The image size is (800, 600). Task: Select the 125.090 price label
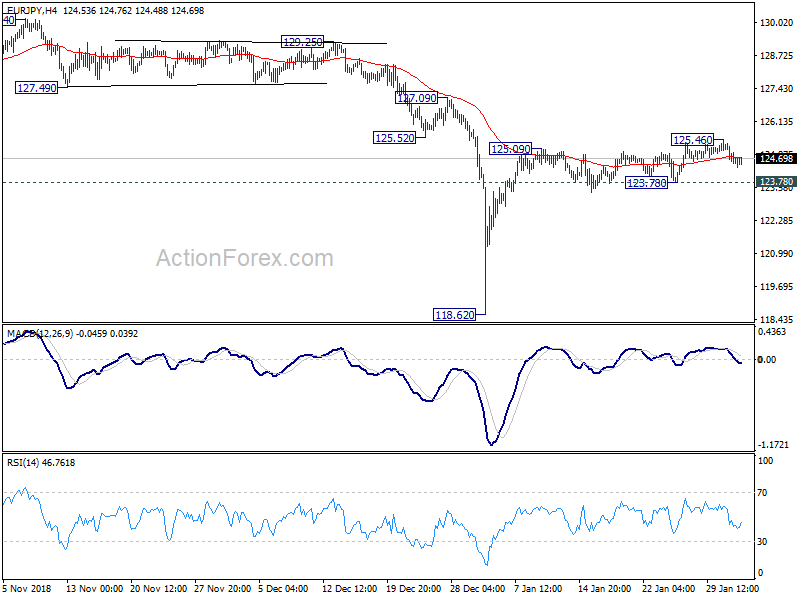point(510,149)
